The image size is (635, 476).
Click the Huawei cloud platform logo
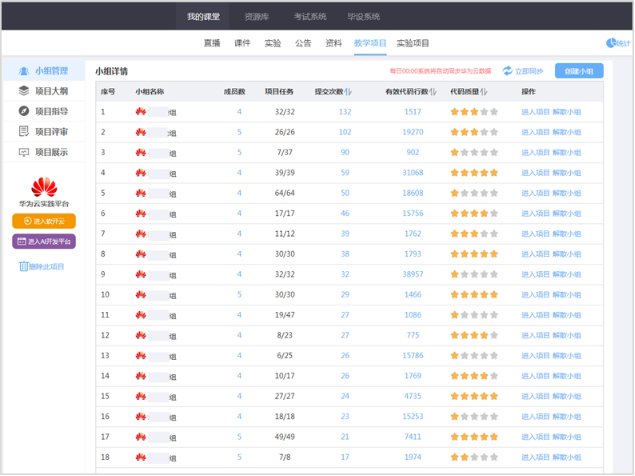click(44, 186)
